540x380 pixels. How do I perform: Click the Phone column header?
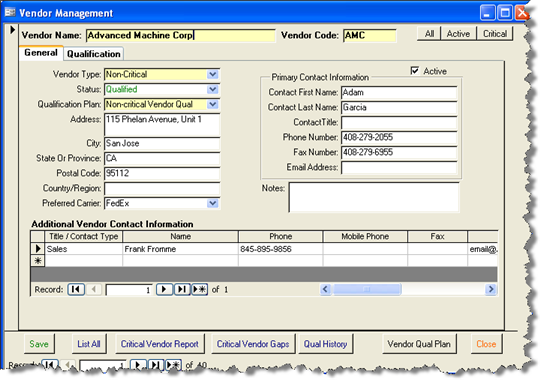pyautogui.click(x=280, y=236)
